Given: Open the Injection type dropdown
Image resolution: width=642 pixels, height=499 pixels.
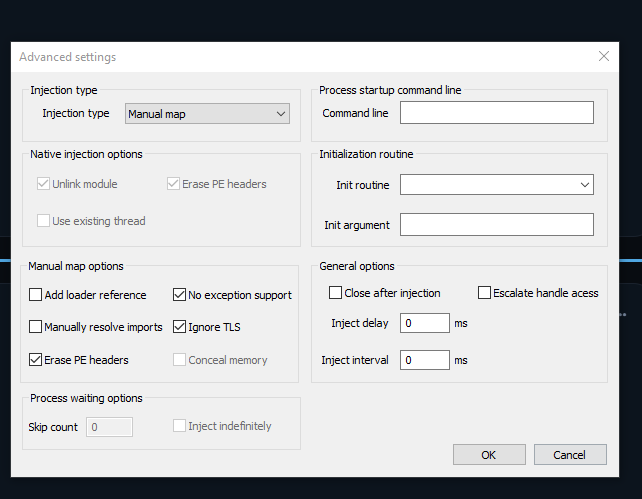Looking at the screenshot, I should (207, 114).
